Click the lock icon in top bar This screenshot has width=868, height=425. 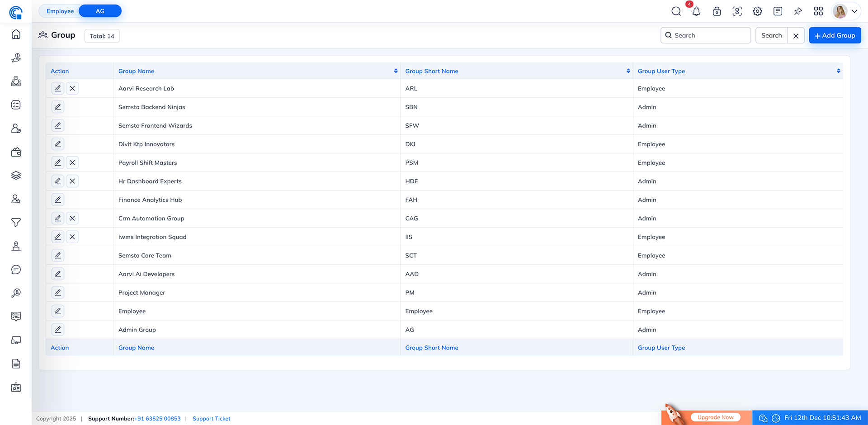pos(717,11)
